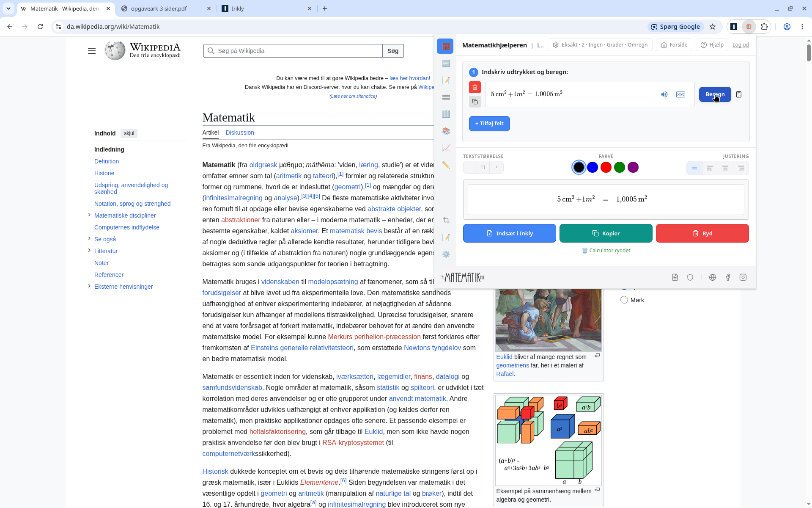This screenshot has height=508, width=812.
Task: Select equals-sign alignment option
Action: tap(694, 168)
